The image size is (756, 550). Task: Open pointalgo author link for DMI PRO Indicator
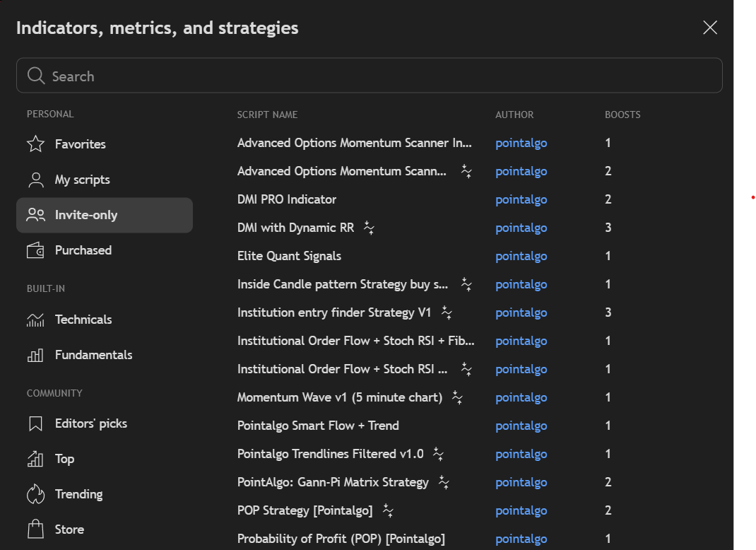click(x=521, y=199)
